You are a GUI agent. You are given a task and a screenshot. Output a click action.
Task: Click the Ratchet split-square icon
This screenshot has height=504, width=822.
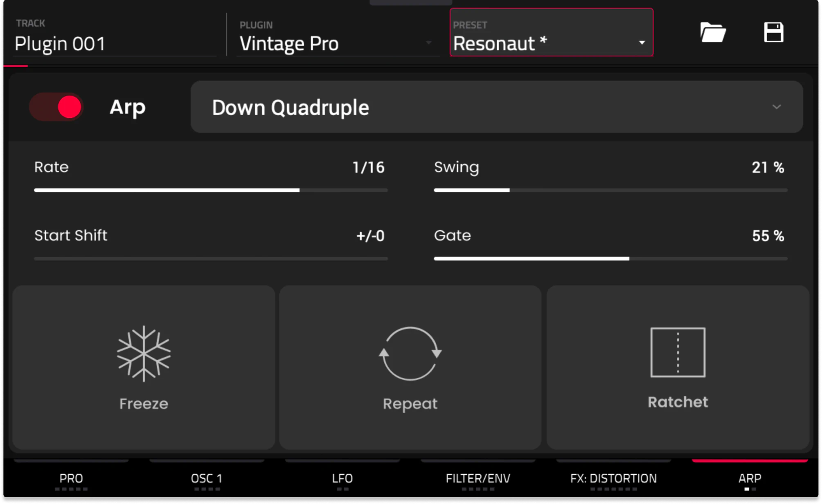point(678,352)
